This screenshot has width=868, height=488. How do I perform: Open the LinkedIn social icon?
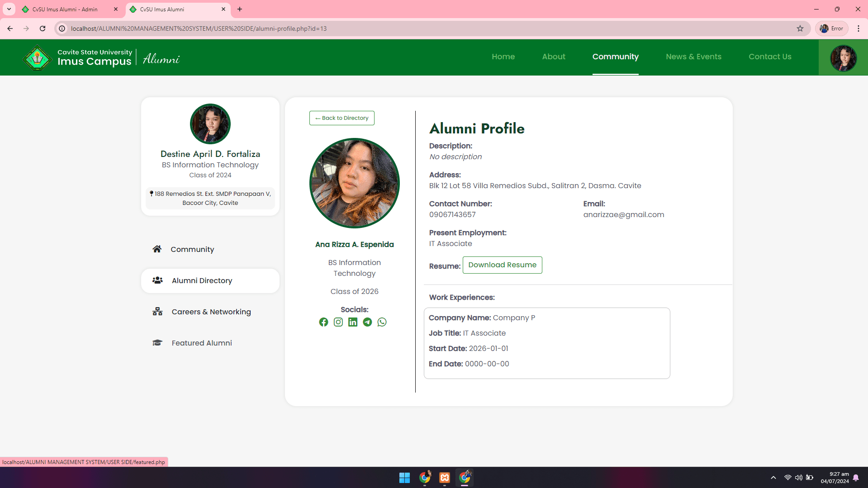[352, 322]
